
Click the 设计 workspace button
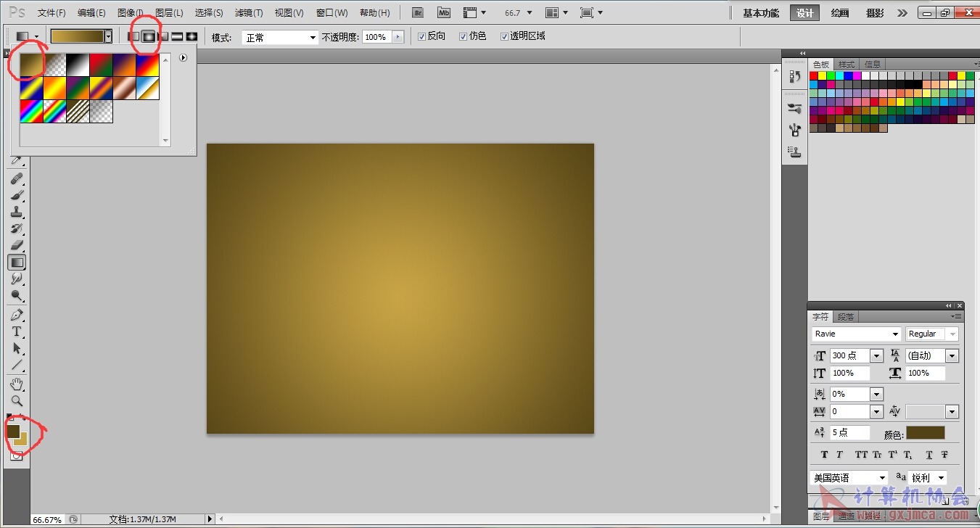point(805,13)
